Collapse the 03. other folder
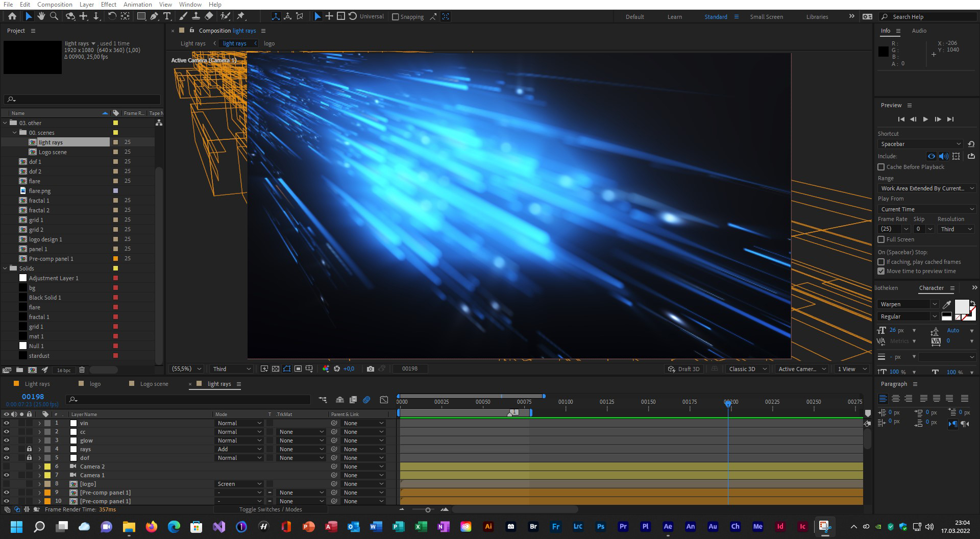Viewport: 980px width, 539px height. tap(6, 123)
